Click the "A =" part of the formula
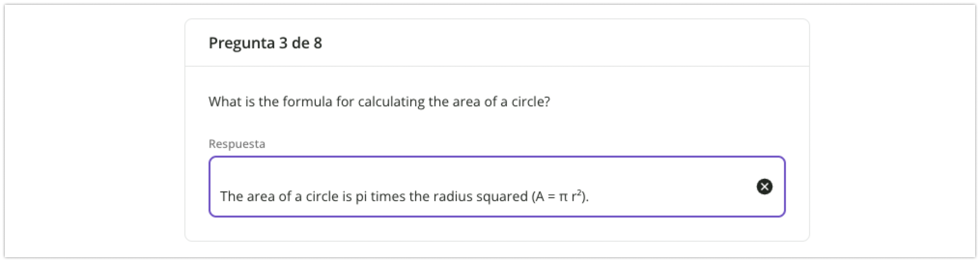Screen dimensions: 980x262 [545, 196]
